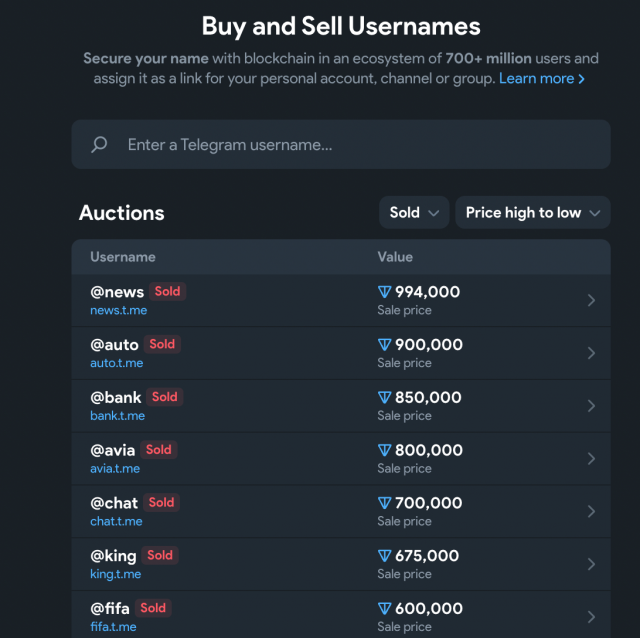Click the TON icon beside 800,000

click(x=384, y=451)
